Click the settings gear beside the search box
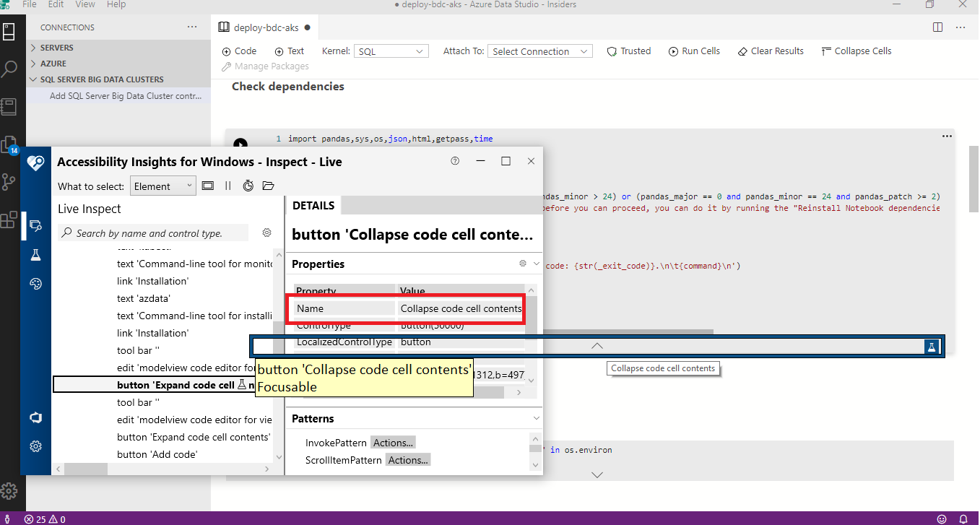This screenshot has width=980, height=525. tap(266, 233)
